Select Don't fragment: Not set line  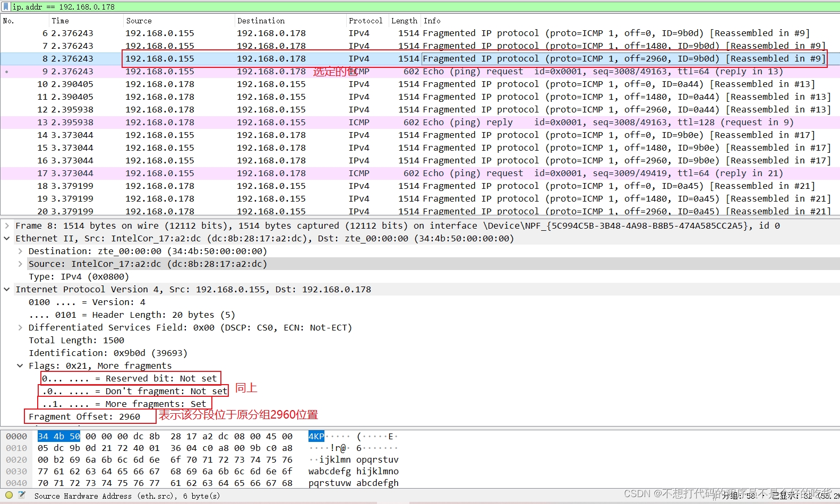point(135,391)
